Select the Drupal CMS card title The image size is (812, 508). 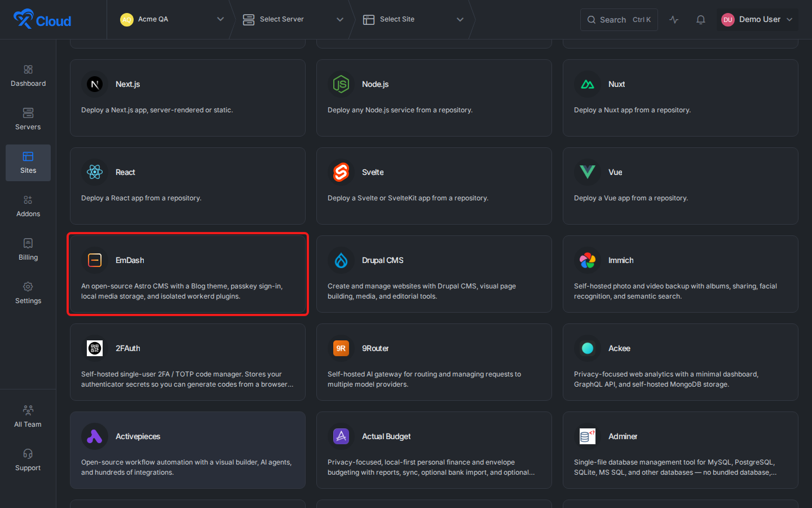[383, 260]
